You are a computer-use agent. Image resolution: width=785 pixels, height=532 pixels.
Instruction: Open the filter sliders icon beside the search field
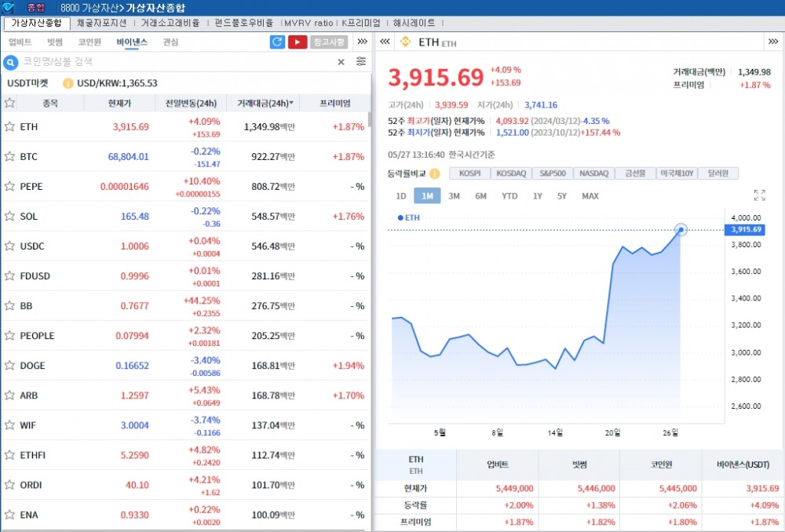point(360,61)
